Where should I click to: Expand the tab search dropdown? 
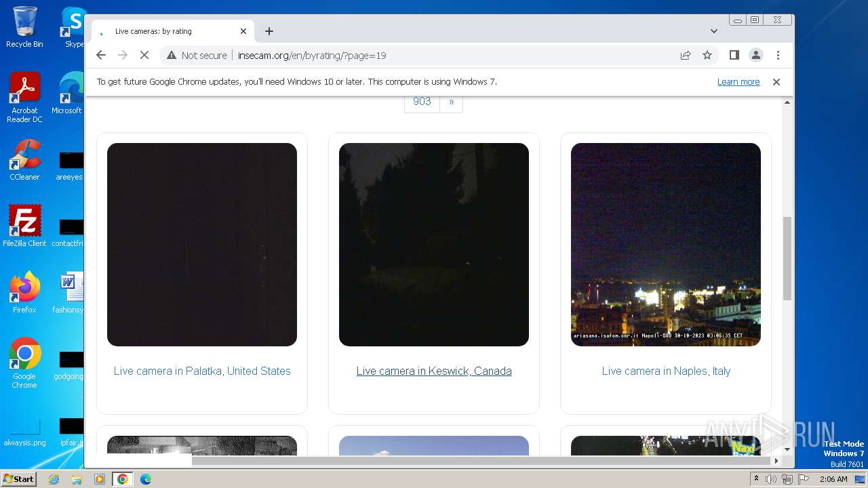(x=714, y=31)
